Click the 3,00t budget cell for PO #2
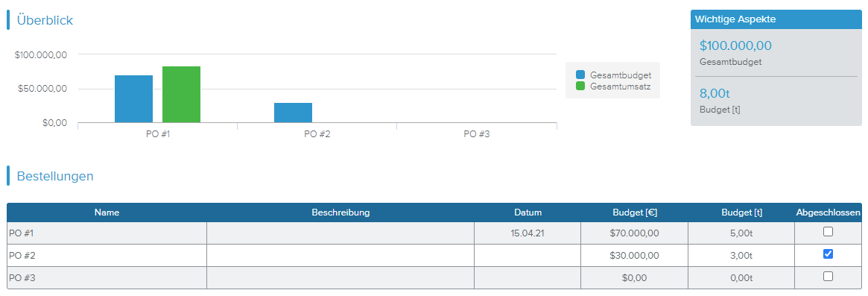The height and width of the screenshot is (296, 868). point(741,256)
